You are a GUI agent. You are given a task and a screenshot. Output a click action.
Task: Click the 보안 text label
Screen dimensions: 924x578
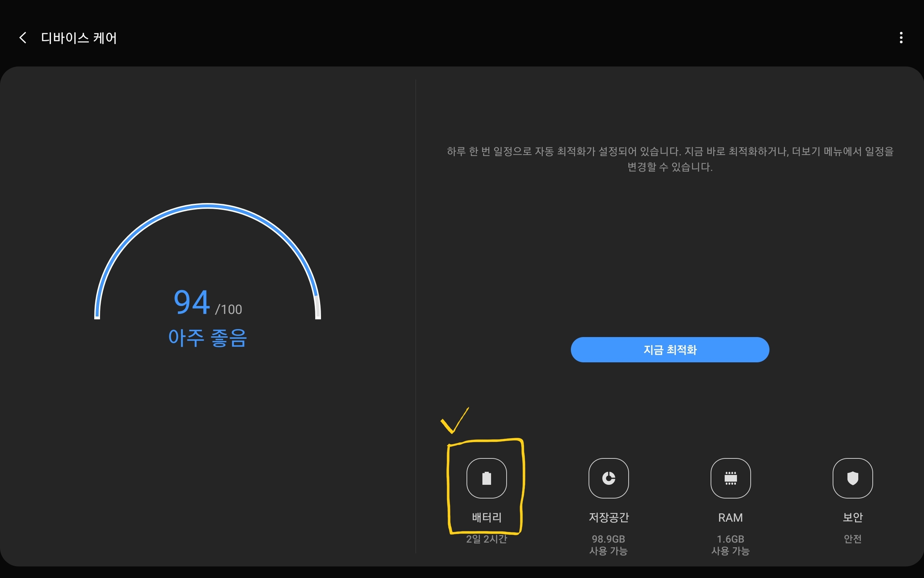click(x=852, y=517)
